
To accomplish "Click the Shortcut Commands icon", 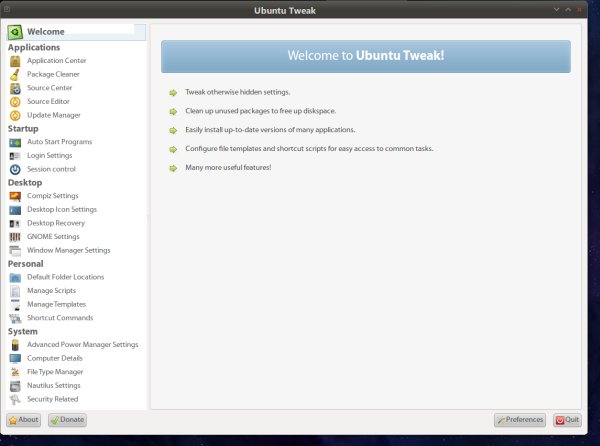I will [x=15, y=319].
